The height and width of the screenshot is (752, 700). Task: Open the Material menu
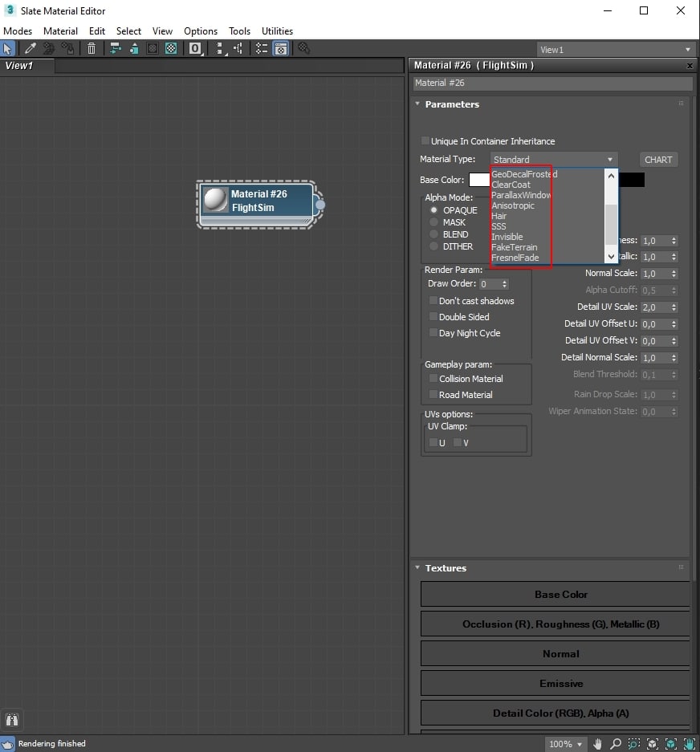click(60, 31)
